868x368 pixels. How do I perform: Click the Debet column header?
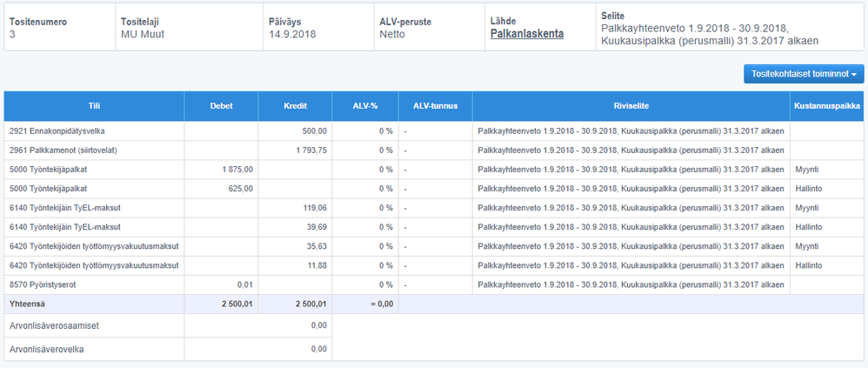222,106
